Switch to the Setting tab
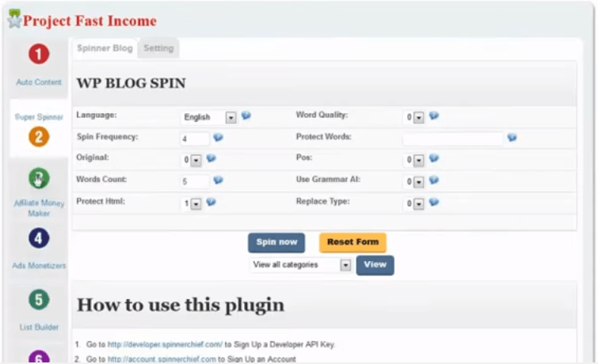This screenshot has width=598, height=364. (158, 48)
